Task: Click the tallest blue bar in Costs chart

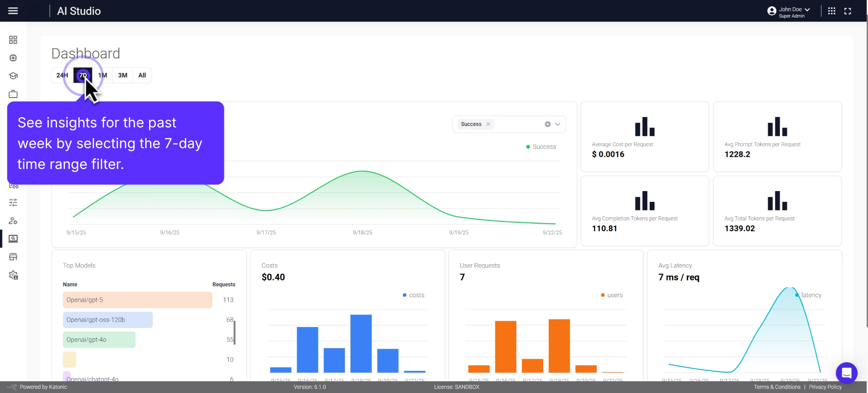Action: tap(361, 343)
